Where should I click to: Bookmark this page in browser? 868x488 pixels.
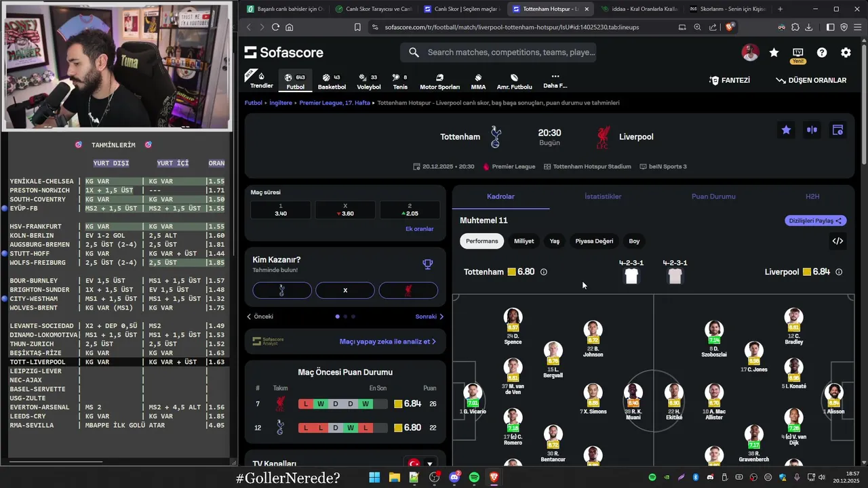(x=357, y=27)
